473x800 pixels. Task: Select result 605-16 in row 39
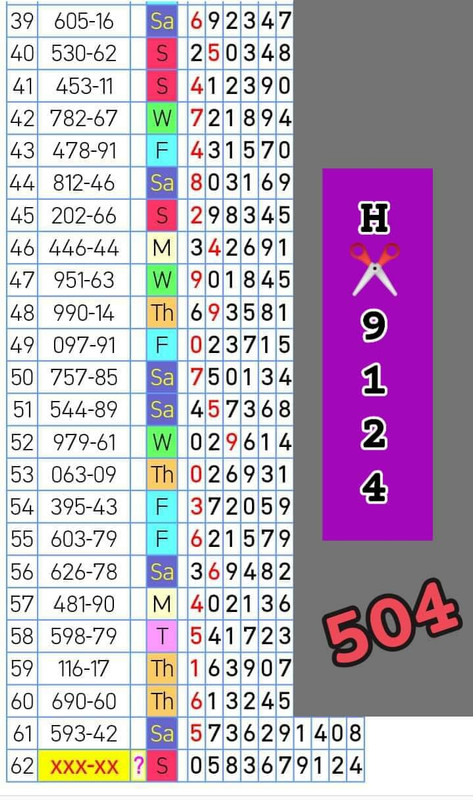coord(84,21)
